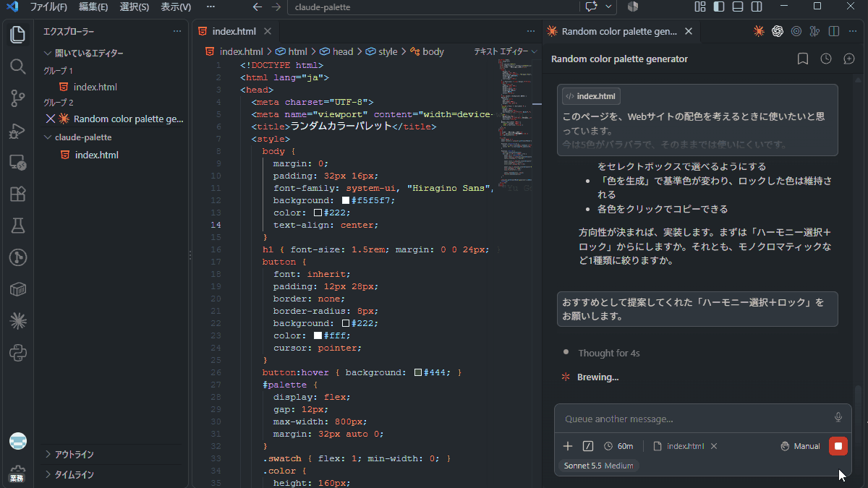The height and width of the screenshot is (488, 868).
Task: Open the Sonnet 5.5 Medium model selector
Action: point(597,466)
